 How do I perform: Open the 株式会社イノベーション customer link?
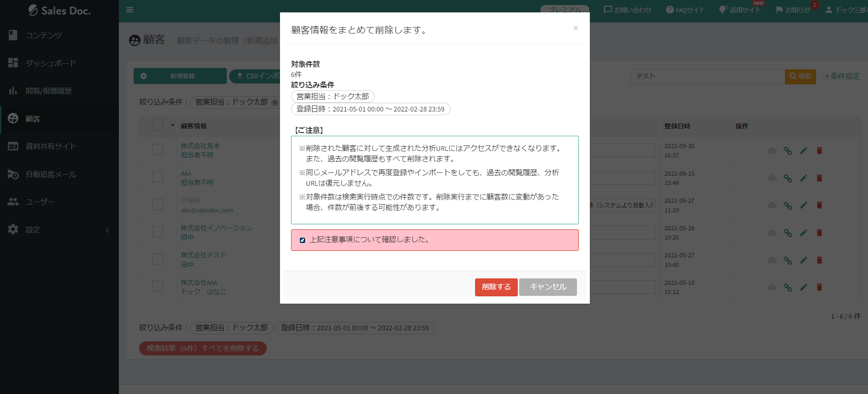tap(216, 228)
